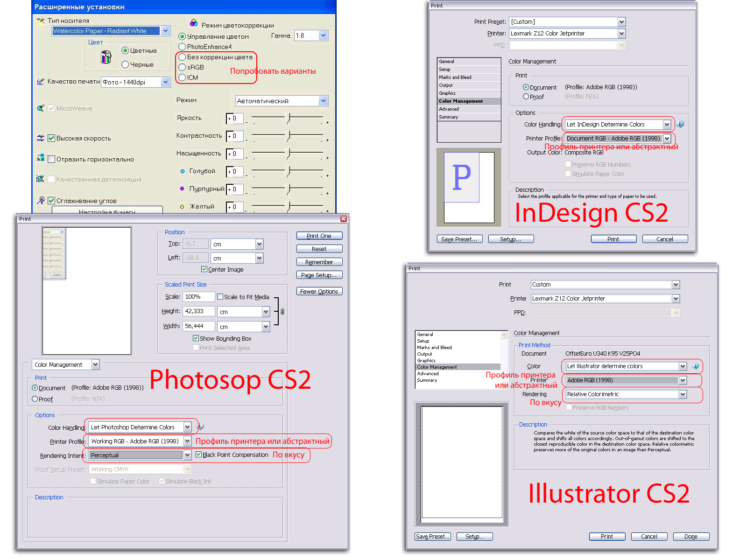
Task: Click Page Setup button in Photoshop
Action: pos(319,275)
